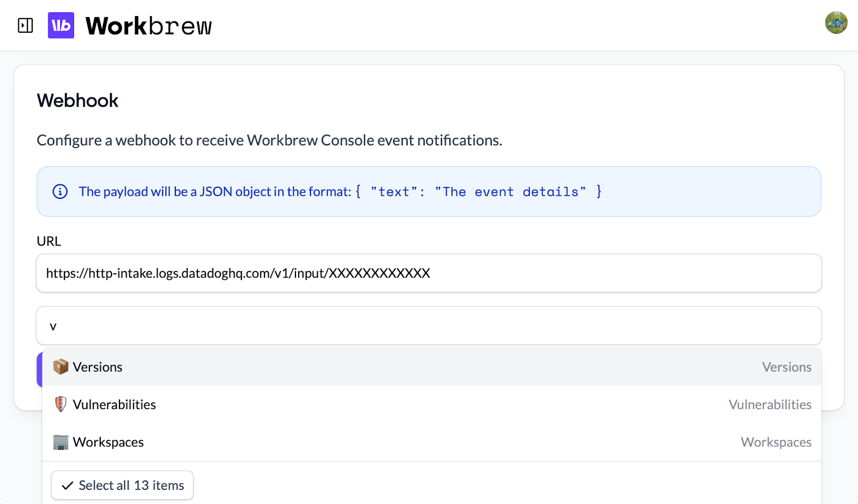This screenshot has height=504, width=858.
Task: Click the package icon beside Versions
Action: pos(61,367)
